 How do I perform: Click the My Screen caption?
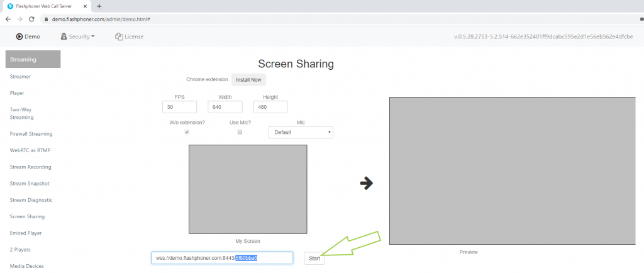point(248,241)
